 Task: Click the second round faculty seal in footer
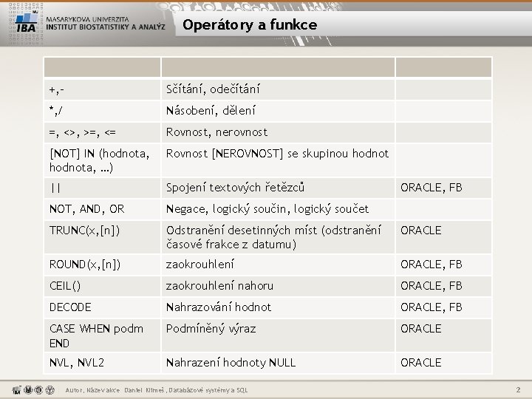coord(38,390)
